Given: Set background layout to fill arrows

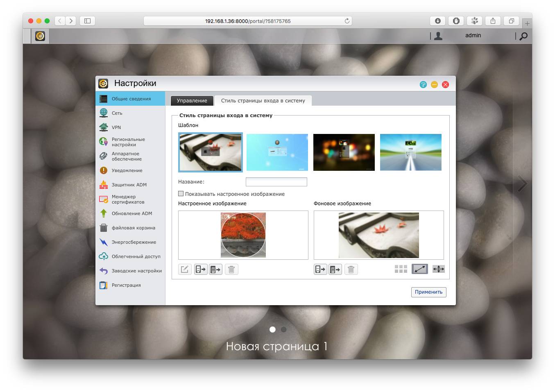Looking at the screenshot, I should click(x=439, y=269).
